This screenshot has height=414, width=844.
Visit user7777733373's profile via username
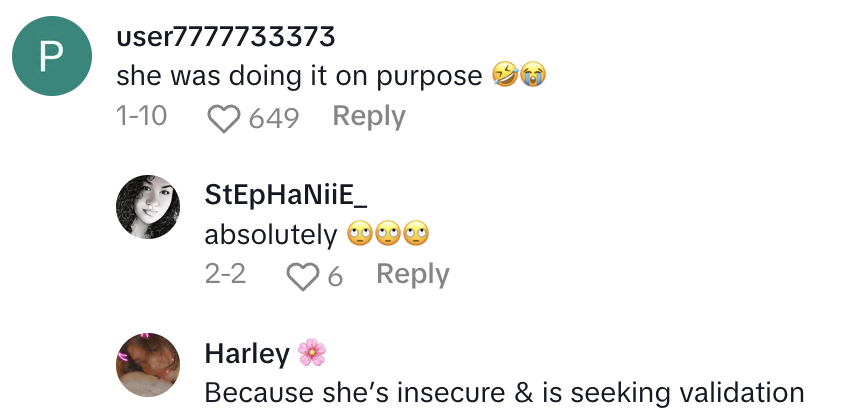coord(226,37)
